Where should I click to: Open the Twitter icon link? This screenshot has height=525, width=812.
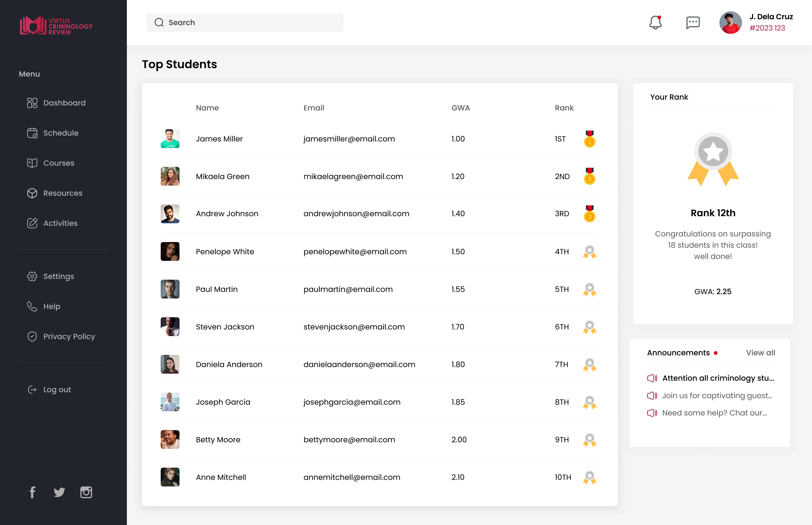(x=59, y=492)
